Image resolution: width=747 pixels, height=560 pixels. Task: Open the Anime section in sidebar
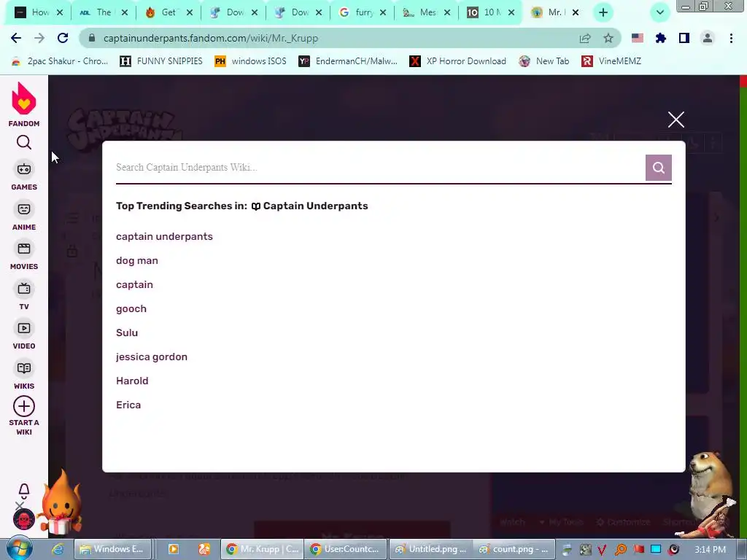pyautogui.click(x=24, y=216)
